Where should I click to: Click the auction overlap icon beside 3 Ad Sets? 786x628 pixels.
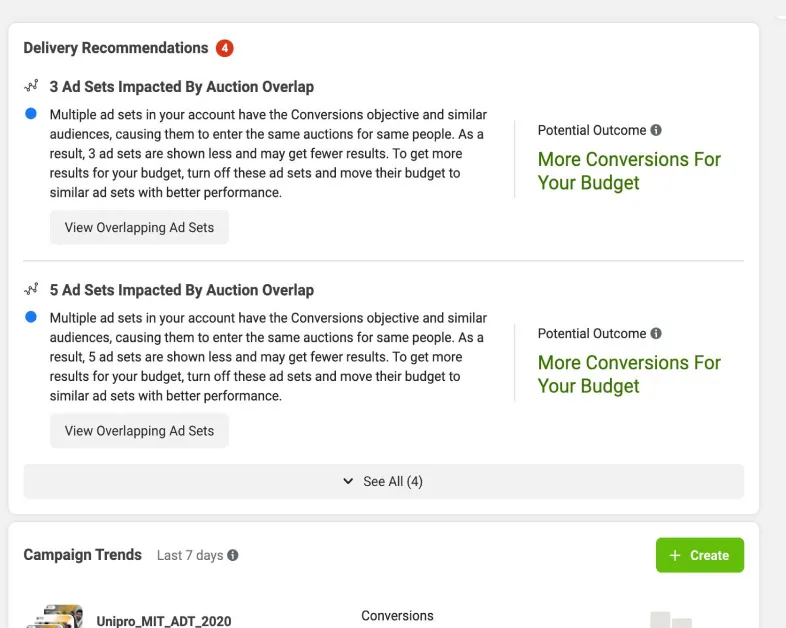(x=31, y=87)
